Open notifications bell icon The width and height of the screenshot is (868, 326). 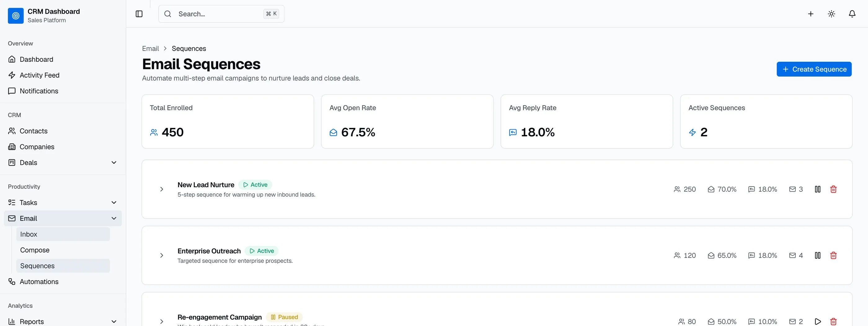[852, 14]
